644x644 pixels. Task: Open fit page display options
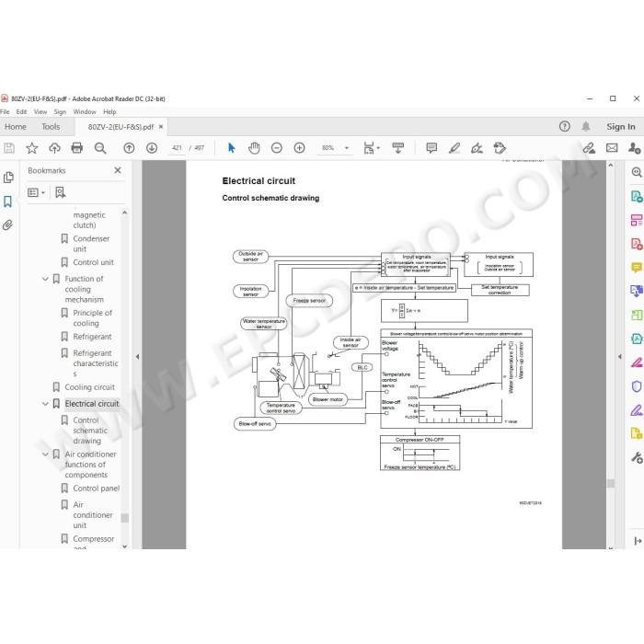click(372, 148)
